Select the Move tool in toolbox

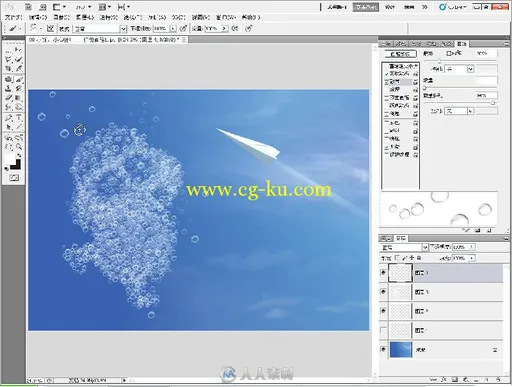pyautogui.click(x=18, y=50)
